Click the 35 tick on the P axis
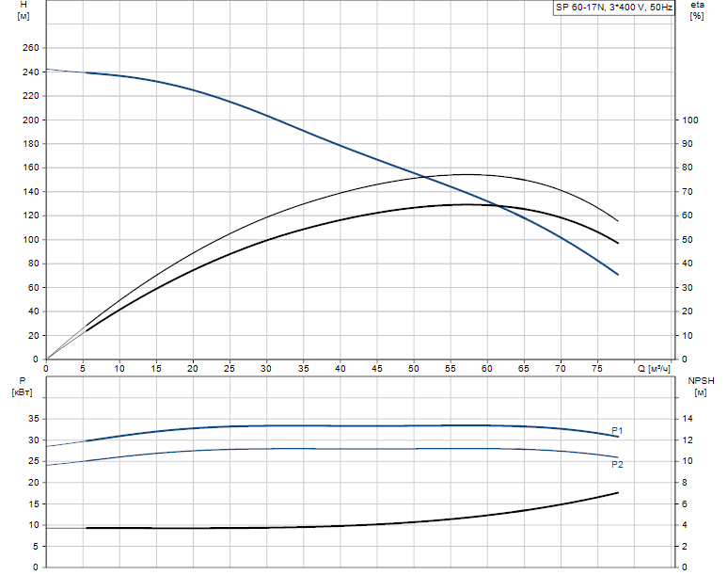Viewport: 728px width, 575px height. (x=33, y=419)
